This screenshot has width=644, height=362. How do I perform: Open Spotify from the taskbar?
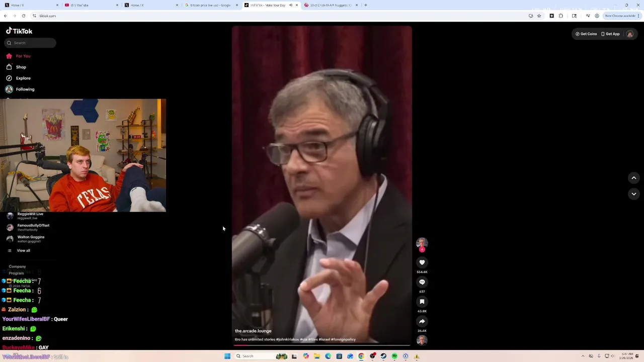pyautogui.click(x=394, y=356)
